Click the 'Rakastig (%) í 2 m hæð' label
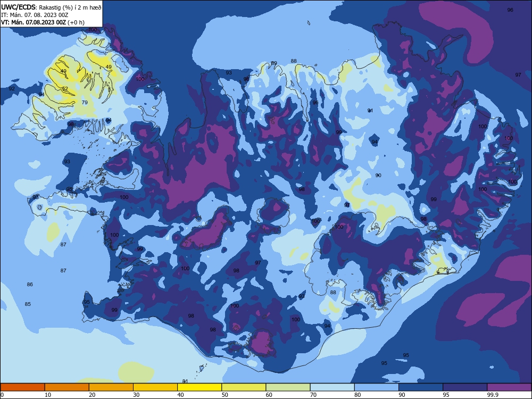 (x=70, y=7)
